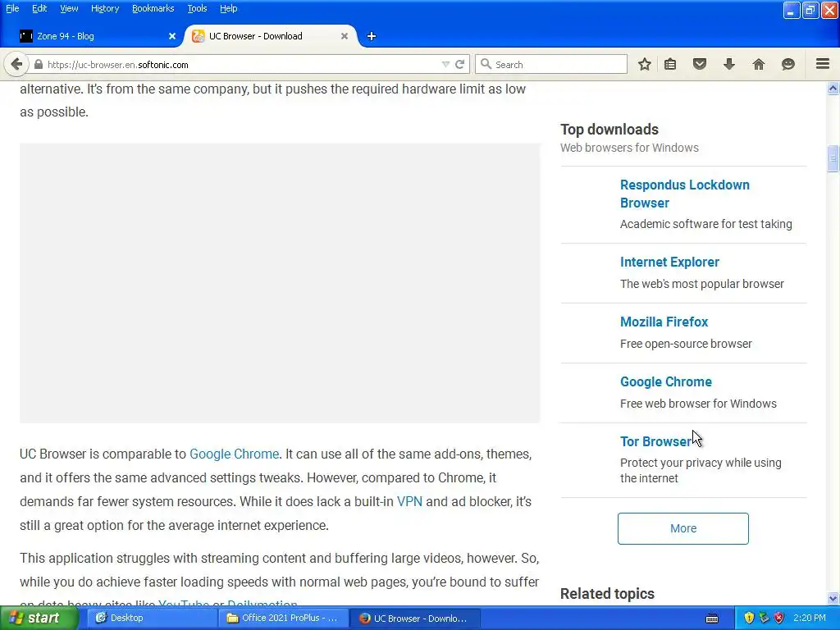Open the Mozilla Firefox download link
Viewport: 840px width, 630px height.
pyautogui.click(x=664, y=322)
